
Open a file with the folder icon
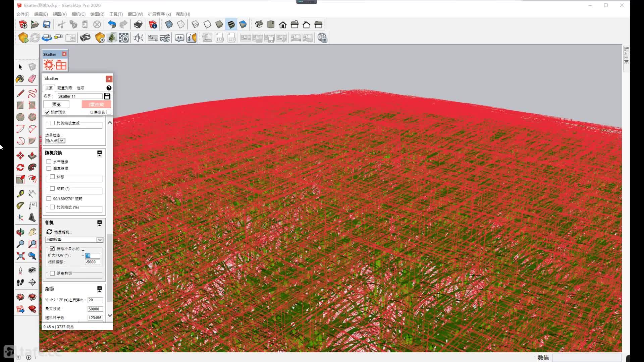click(35, 24)
